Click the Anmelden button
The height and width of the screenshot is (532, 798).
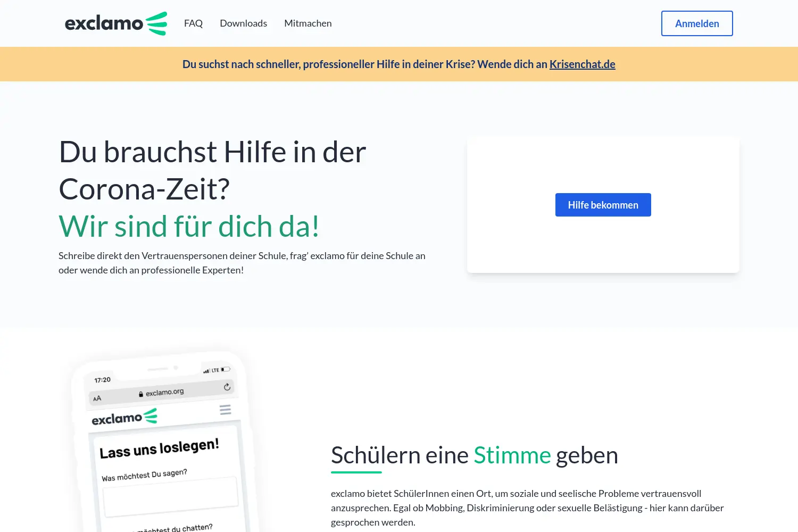pos(697,23)
